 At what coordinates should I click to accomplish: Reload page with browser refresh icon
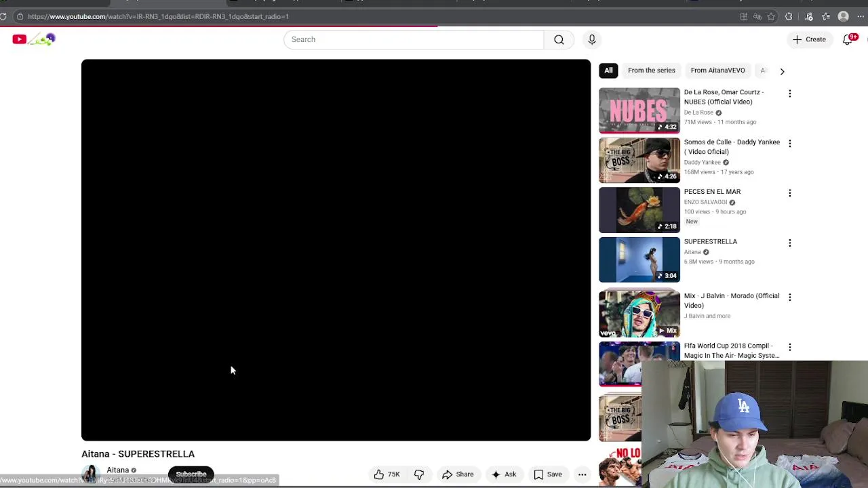pyautogui.click(x=3, y=16)
